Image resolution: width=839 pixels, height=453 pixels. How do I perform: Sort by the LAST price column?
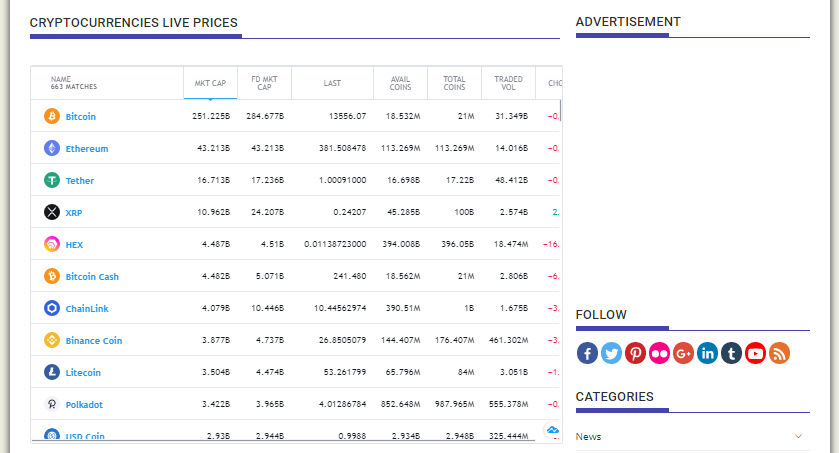tap(332, 84)
